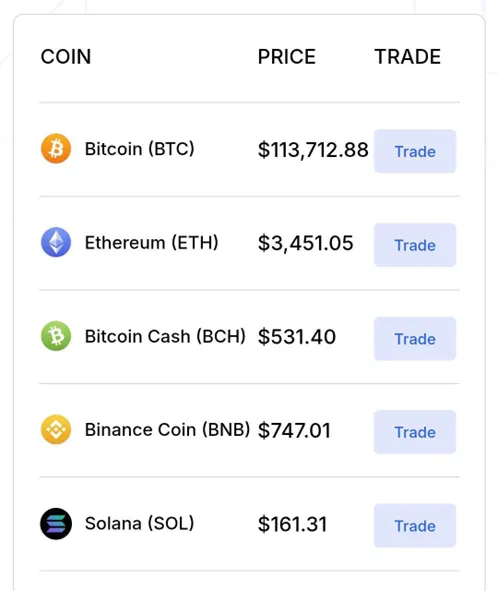Click the blue Ethereum diamond icon
Image resolution: width=498 pixels, height=591 pixels.
[x=56, y=242]
